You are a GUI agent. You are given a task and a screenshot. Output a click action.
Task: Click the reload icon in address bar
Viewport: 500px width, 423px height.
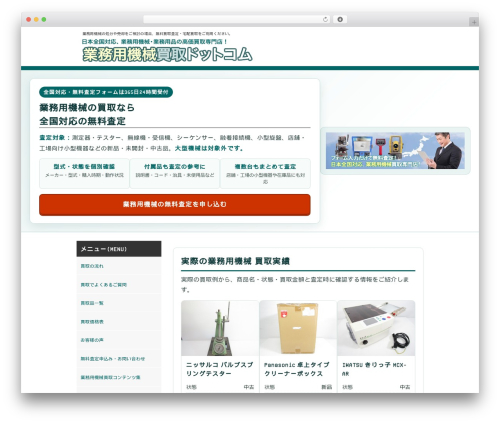pyautogui.click(x=325, y=19)
